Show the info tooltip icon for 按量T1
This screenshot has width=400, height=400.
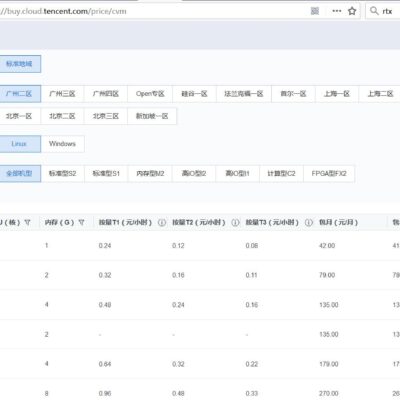(x=162, y=222)
